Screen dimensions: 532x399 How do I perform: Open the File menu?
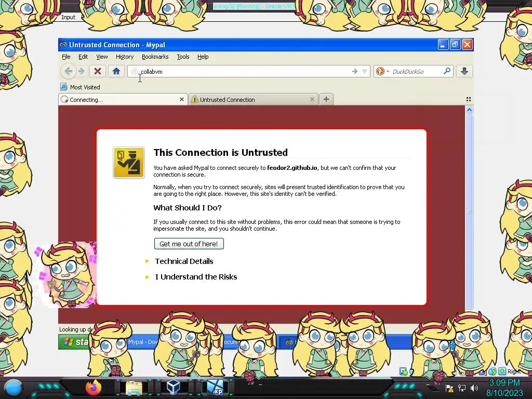[66, 57]
